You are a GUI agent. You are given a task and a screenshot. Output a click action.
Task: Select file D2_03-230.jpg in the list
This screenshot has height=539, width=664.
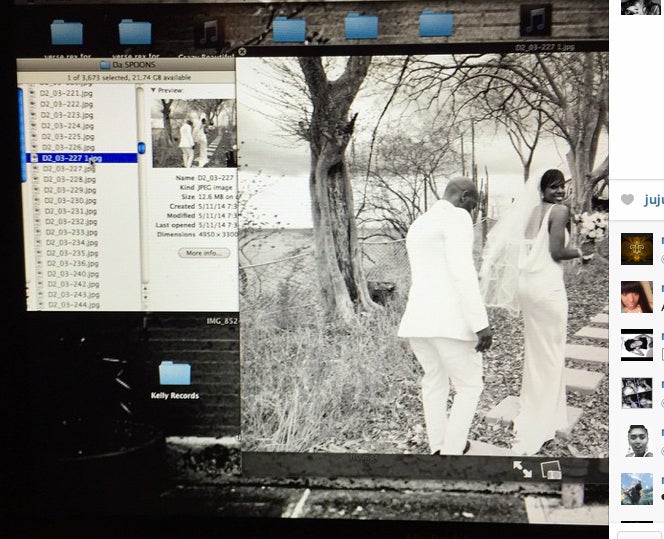click(69, 201)
